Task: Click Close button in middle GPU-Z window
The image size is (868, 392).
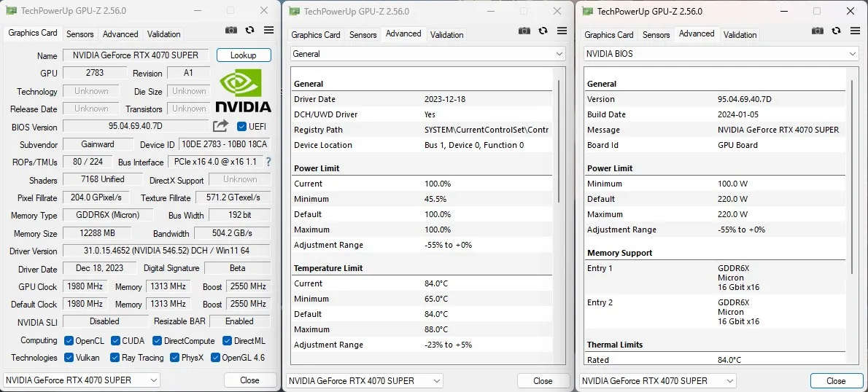Action: click(543, 381)
